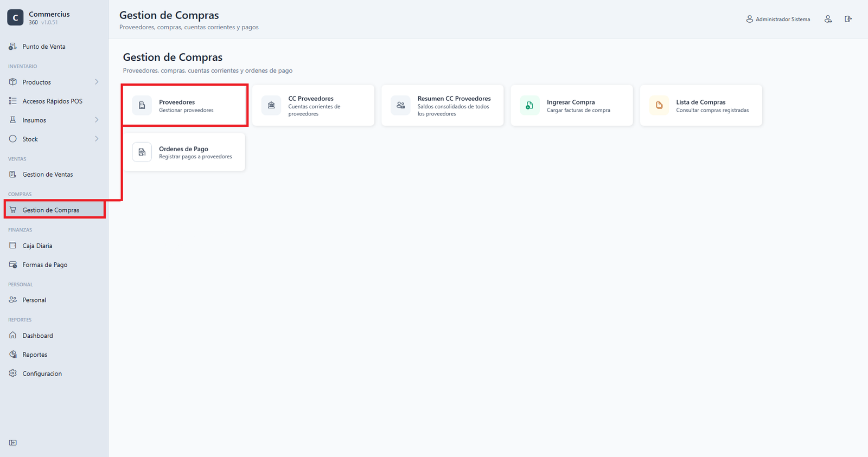Click the logout icon in top-right corner
This screenshot has height=457, width=868.
[848, 19]
